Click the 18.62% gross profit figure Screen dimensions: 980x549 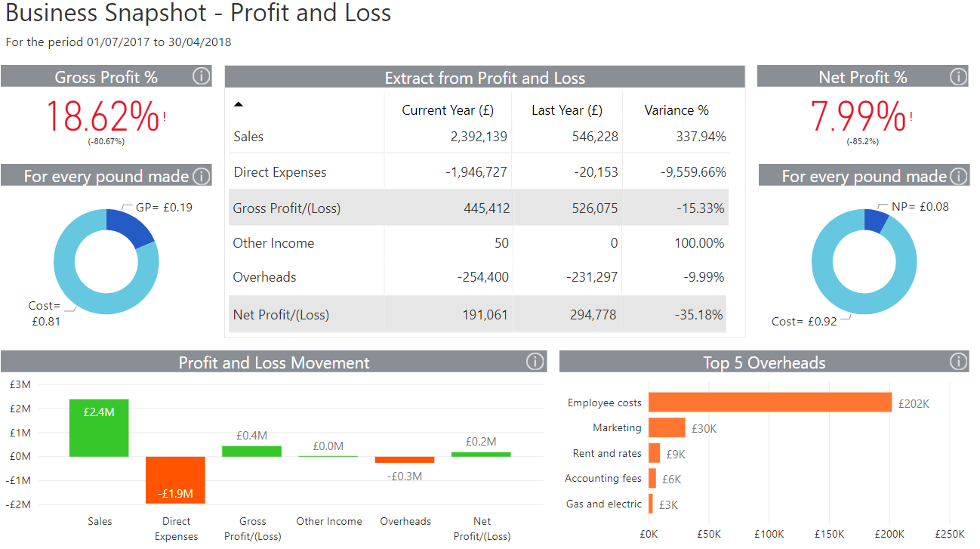point(103,117)
